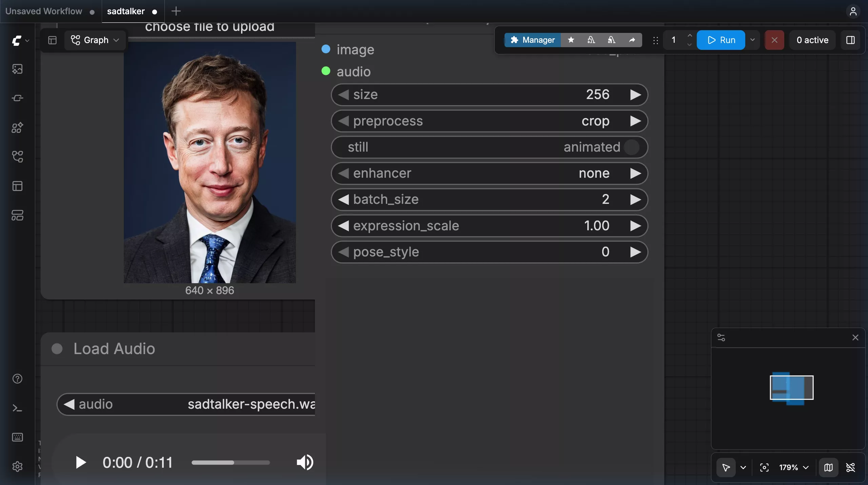Open the zoom 179% dropdown
This screenshot has width=868, height=485.
point(794,467)
